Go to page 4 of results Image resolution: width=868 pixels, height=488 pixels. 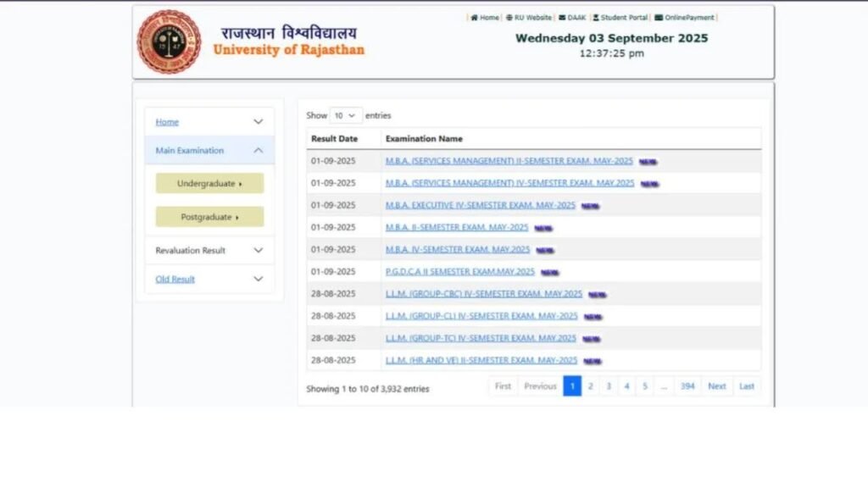626,386
